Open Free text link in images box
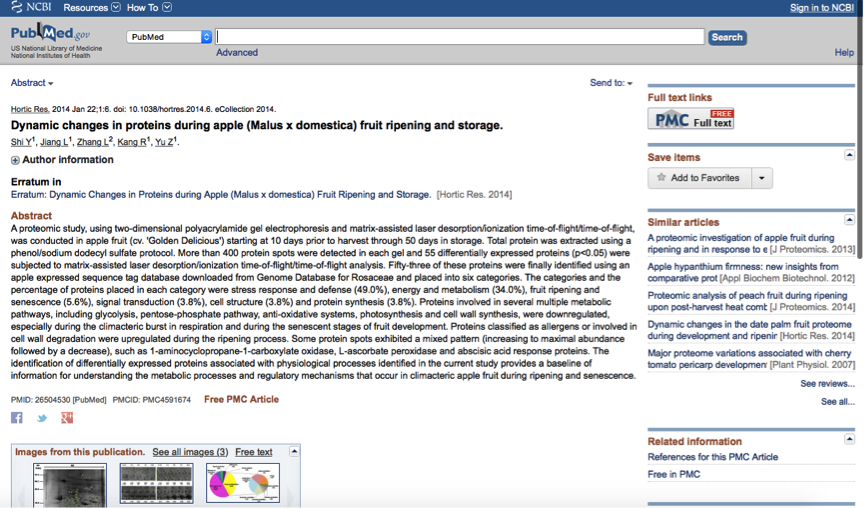The width and height of the screenshot is (864, 508). coord(253,452)
